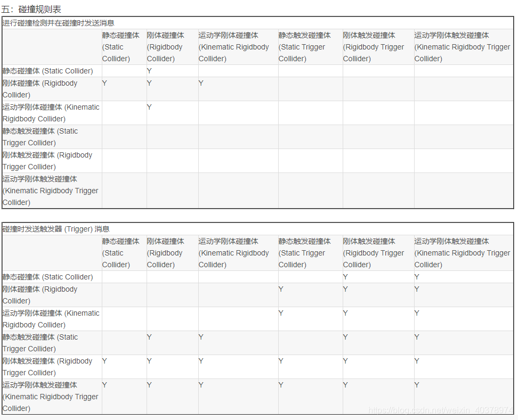The width and height of the screenshot is (518, 420).
Task: Click "刚体触发碰撞体" row label in collision-detection table
Action: (47, 161)
